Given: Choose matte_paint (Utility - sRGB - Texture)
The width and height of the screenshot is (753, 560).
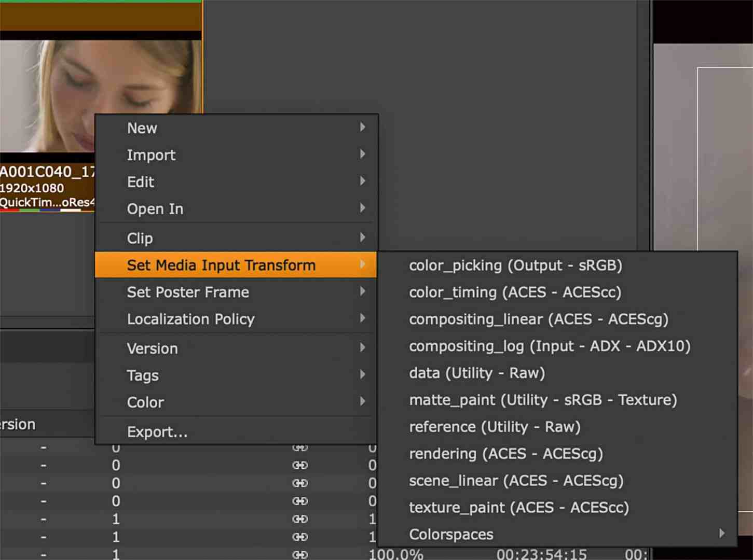Looking at the screenshot, I should pos(543,400).
